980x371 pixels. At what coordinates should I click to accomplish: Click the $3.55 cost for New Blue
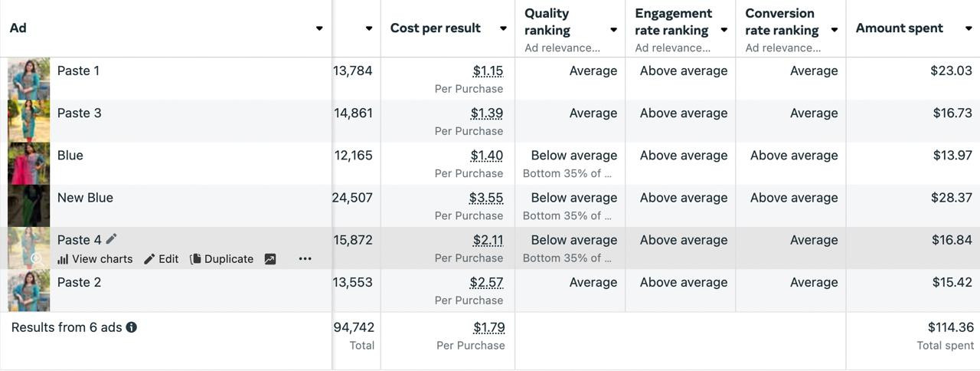486,198
